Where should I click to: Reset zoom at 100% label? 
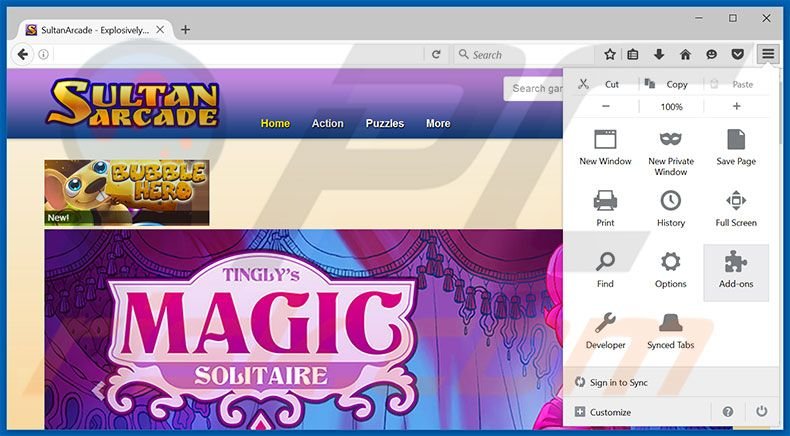(x=672, y=107)
